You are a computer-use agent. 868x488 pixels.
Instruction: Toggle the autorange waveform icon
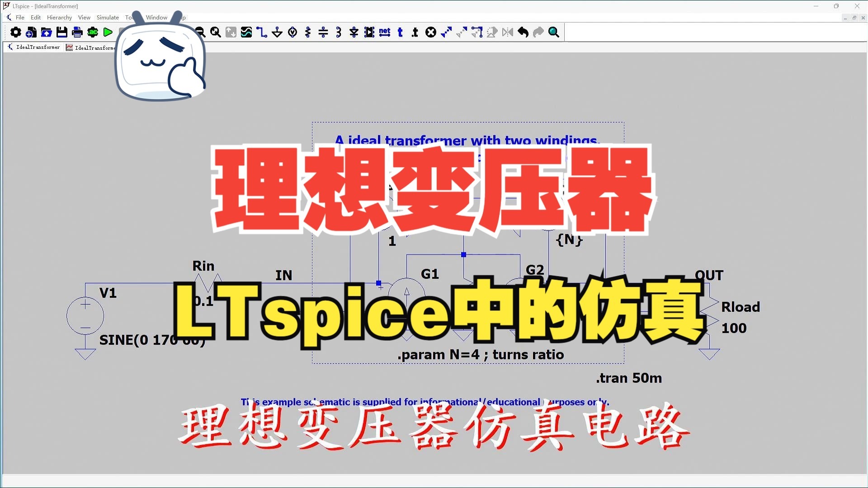tap(246, 32)
